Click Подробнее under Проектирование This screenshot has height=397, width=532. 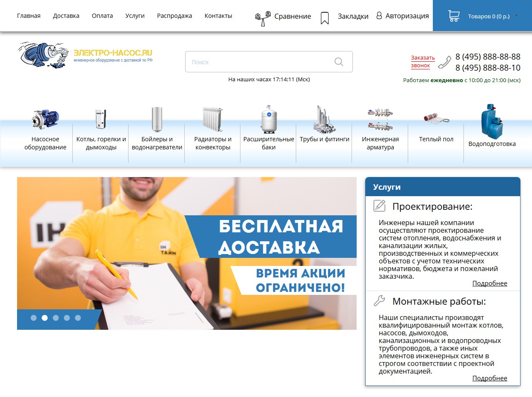tap(490, 283)
